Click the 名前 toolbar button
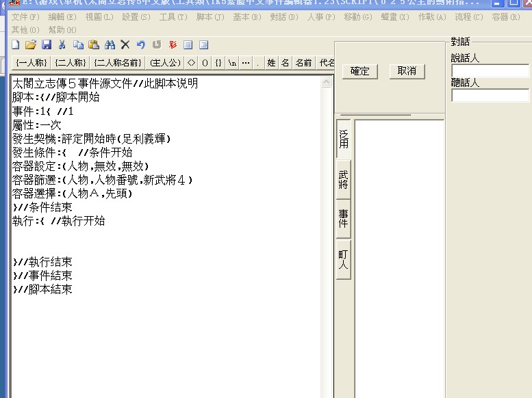Screen dimensions: 532x398 [304, 63]
